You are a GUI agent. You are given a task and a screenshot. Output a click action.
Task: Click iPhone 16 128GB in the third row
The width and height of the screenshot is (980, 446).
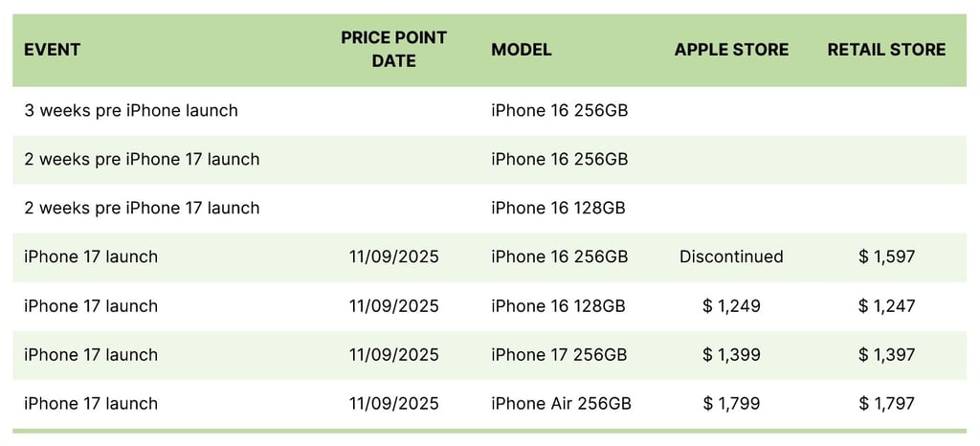pyautogui.click(x=558, y=208)
